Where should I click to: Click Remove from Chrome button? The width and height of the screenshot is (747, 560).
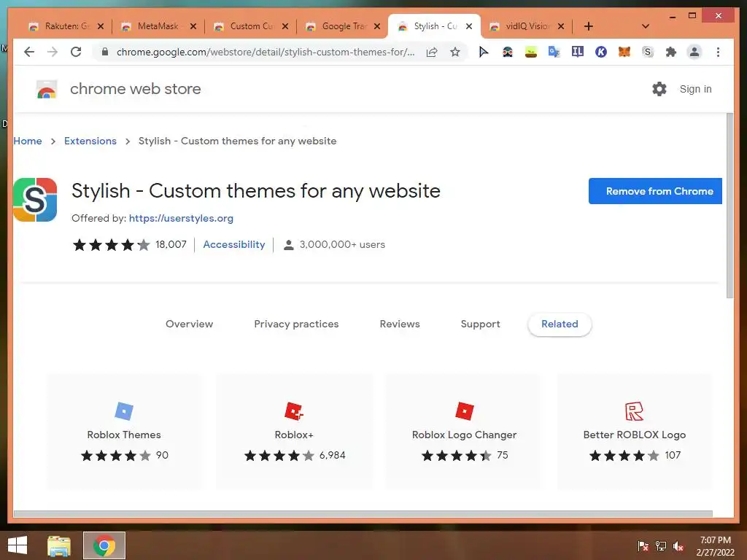[655, 191]
